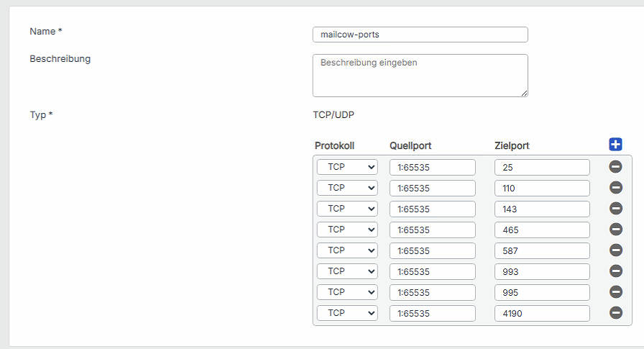
Task: Click the Zielport field with value 587
Action: point(542,250)
